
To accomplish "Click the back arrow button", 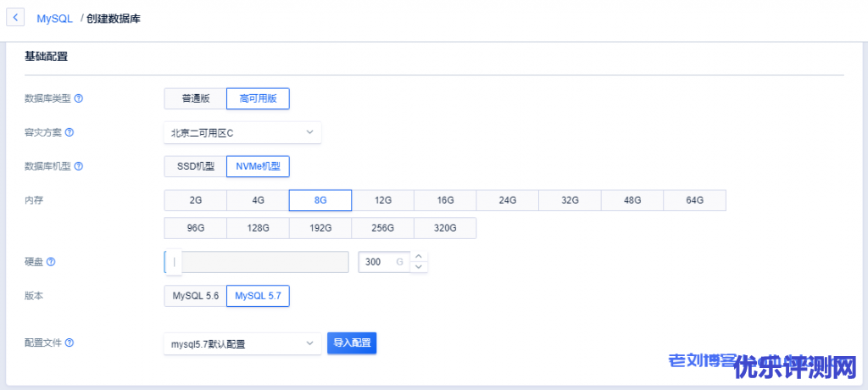I will pyautogui.click(x=16, y=18).
